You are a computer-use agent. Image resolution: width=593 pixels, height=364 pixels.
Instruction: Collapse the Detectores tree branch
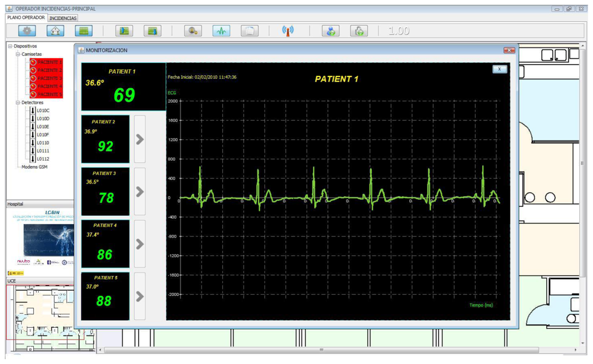(18, 103)
